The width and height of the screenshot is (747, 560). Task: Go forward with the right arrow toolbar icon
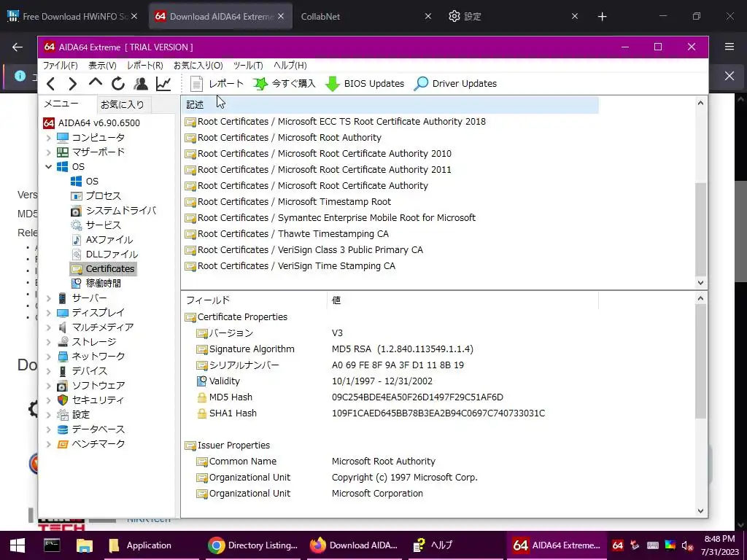[x=72, y=85]
